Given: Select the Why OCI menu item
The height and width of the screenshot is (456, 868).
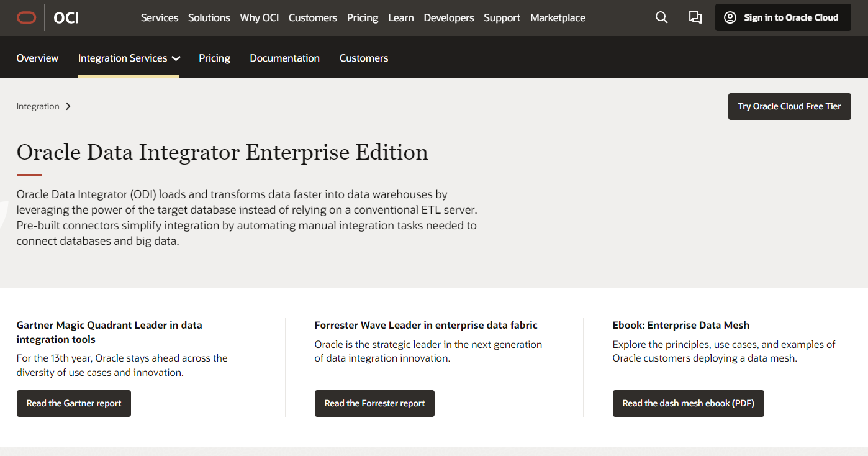Looking at the screenshot, I should coord(259,17).
